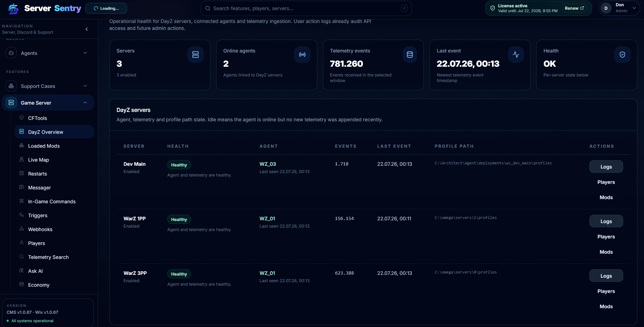This screenshot has height=327, width=644.
Task: View Players for WarZ 1PP server
Action: pyautogui.click(x=606, y=237)
